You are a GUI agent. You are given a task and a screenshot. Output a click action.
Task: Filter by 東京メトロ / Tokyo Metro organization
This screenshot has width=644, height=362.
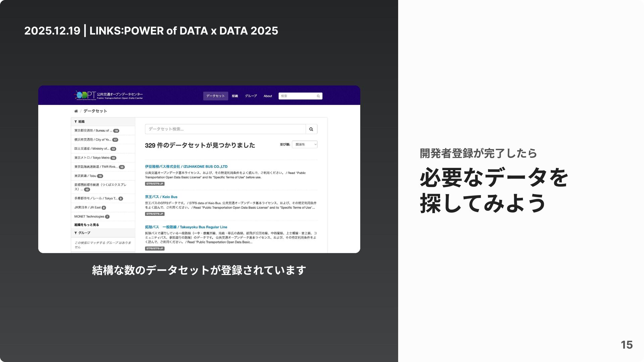point(92,158)
